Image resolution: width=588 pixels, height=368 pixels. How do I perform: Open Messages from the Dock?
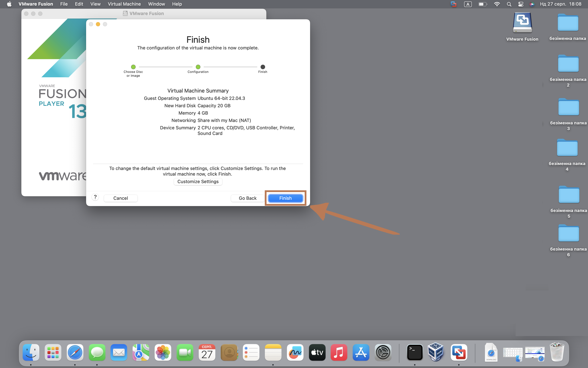97,352
